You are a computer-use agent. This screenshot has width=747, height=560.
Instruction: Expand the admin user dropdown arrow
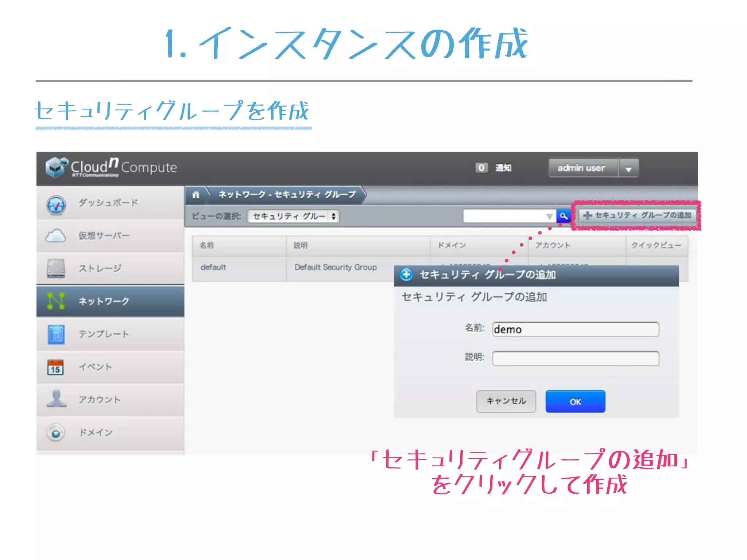pyautogui.click(x=628, y=168)
